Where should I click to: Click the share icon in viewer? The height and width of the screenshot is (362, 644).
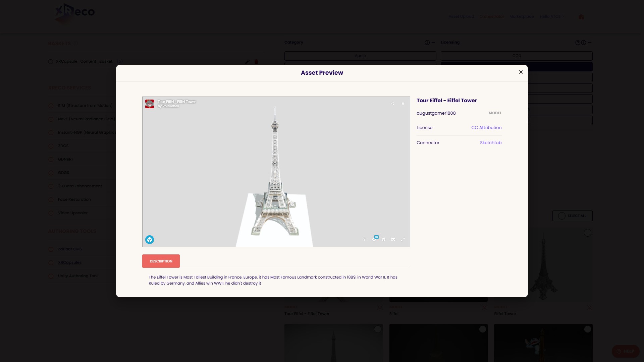click(392, 104)
